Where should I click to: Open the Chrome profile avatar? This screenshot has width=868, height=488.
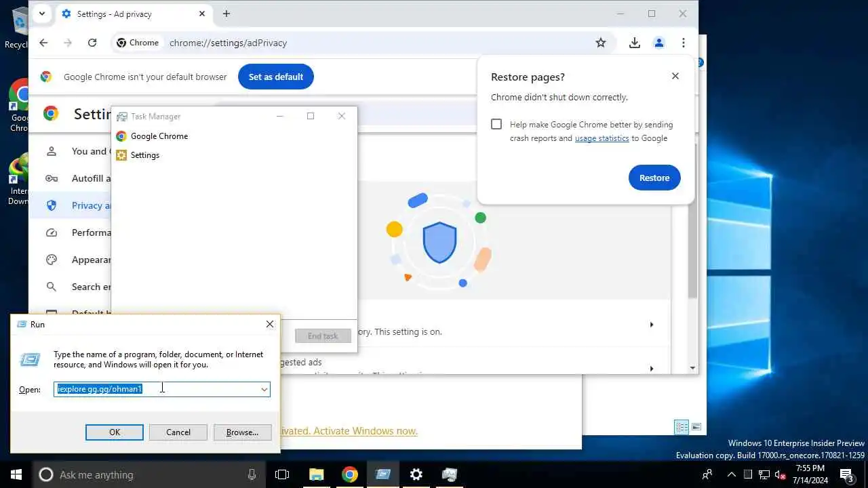(x=658, y=43)
